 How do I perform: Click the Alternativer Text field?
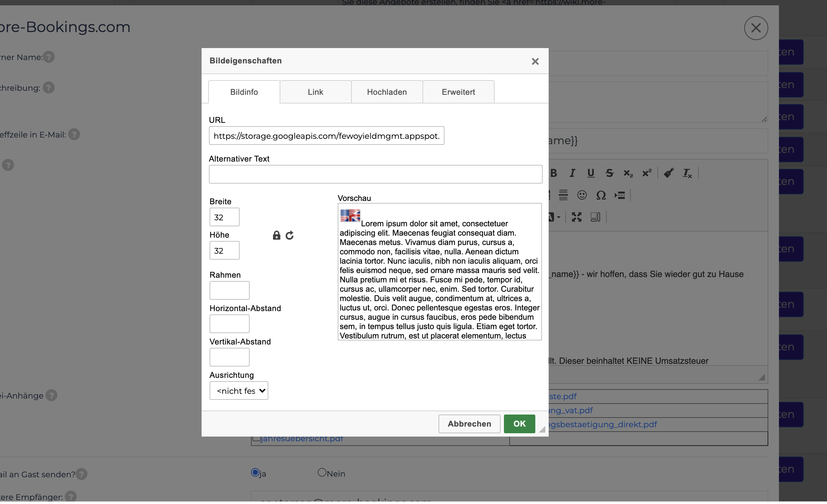375,174
